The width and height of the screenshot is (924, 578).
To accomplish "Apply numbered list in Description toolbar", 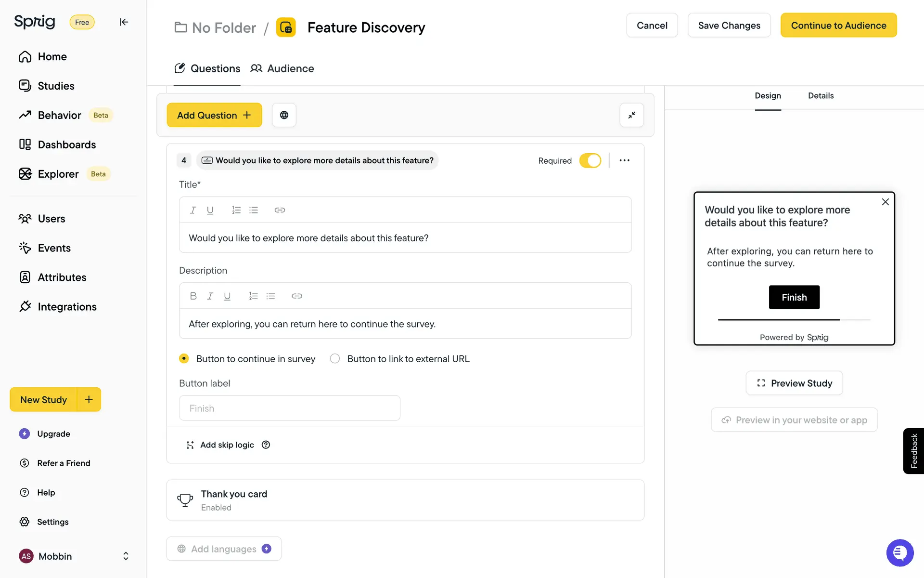I will coord(253,296).
